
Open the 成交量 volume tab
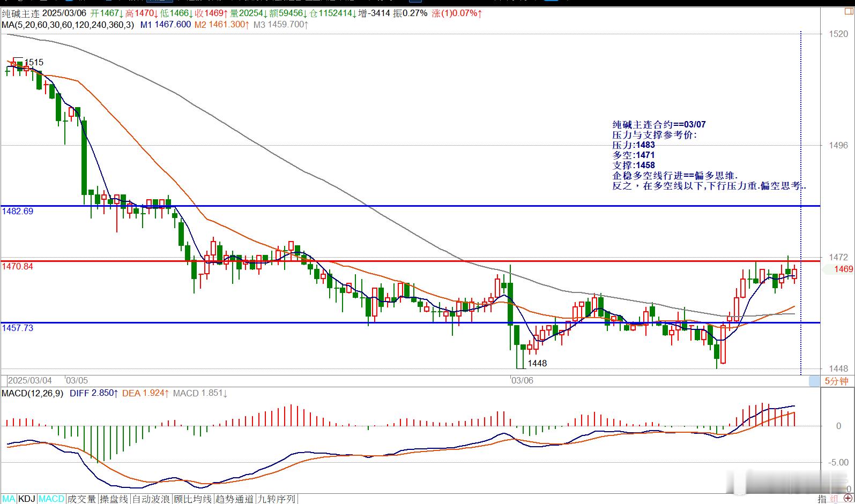(x=82, y=499)
